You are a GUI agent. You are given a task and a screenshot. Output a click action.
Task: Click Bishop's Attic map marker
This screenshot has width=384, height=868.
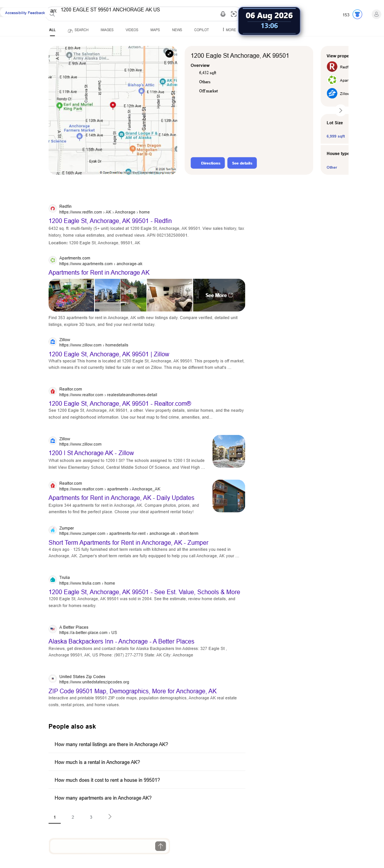point(141,91)
